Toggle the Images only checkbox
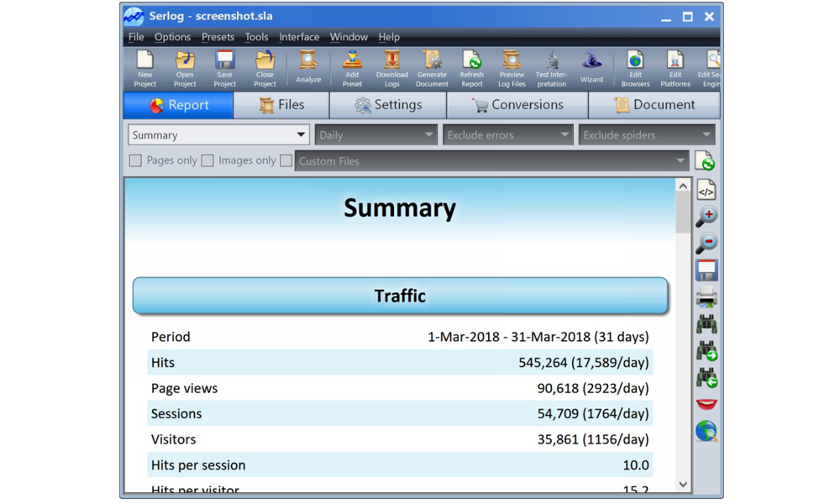 [x=207, y=160]
